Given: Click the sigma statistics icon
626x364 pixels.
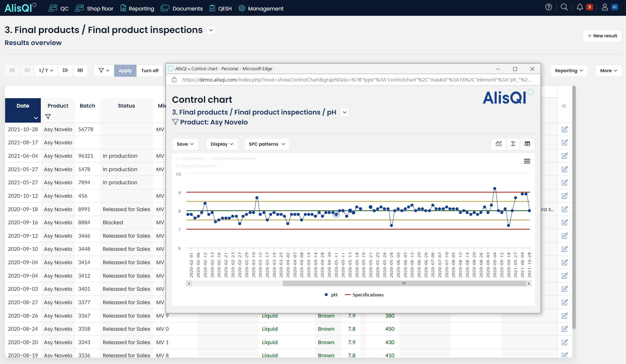Looking at the screenshot, I should [x=513, y=144].
